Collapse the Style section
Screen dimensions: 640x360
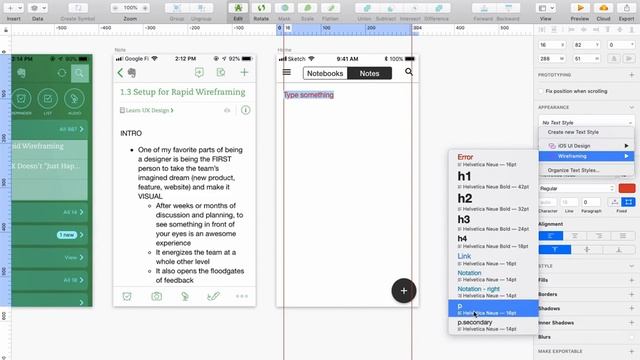[631, 266]
